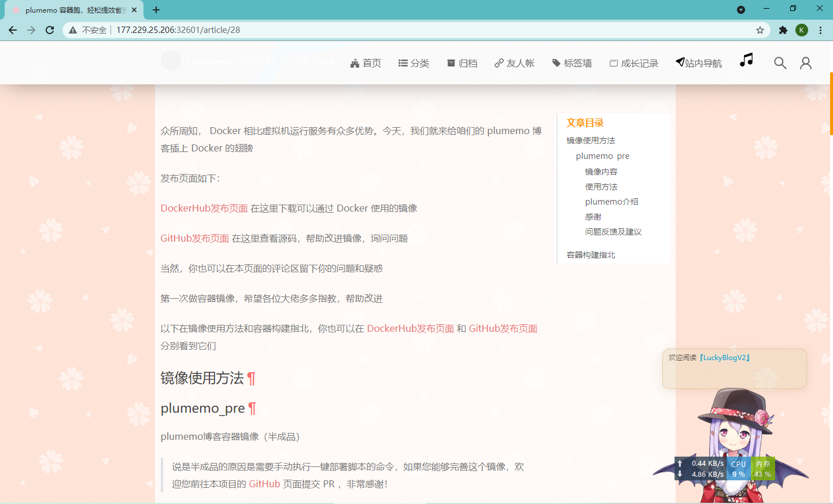Open the 分类 categories menu

coord(414,63)
